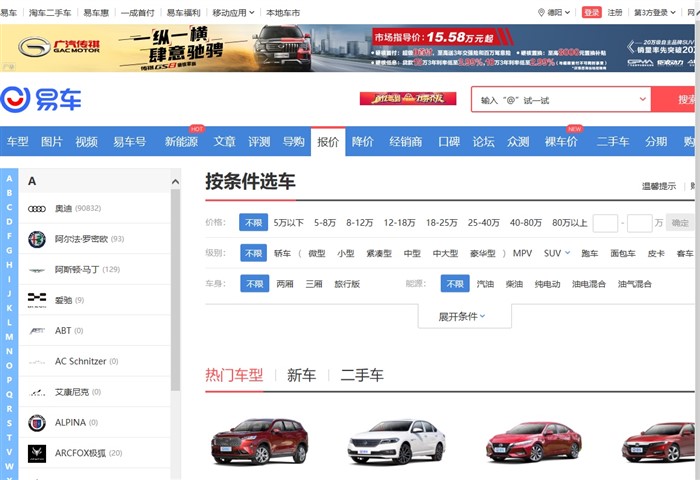The width and height of the screenshot is (700, 480).
Task: Open the red SUV hot model thumbnail
Action: [260, 441]
